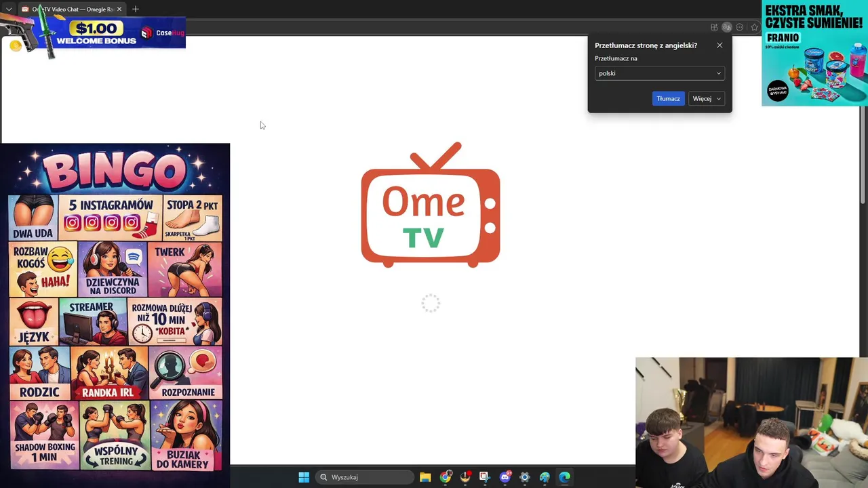Select the TWERK bingo tile

coord(185,269)
